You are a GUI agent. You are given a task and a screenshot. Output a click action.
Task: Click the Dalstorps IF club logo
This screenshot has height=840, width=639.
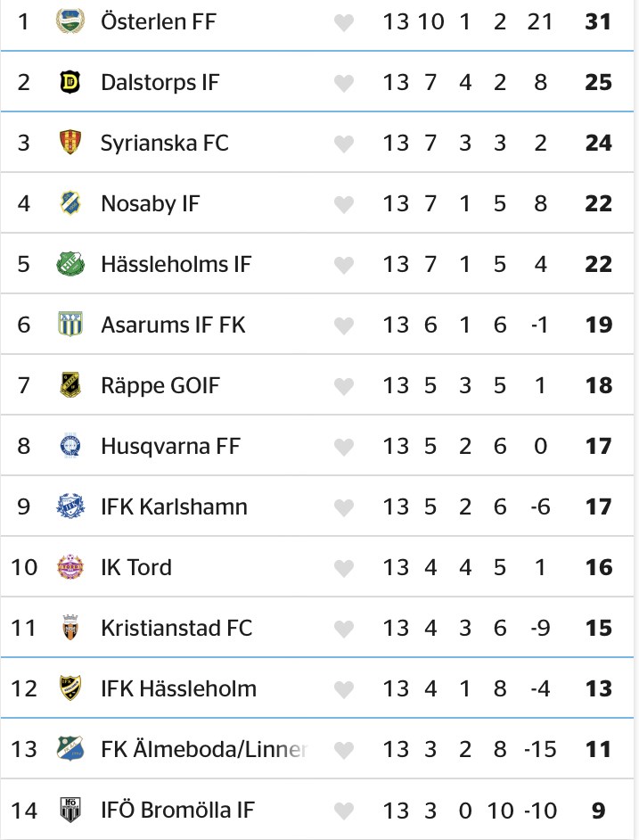tap(69, 82)
